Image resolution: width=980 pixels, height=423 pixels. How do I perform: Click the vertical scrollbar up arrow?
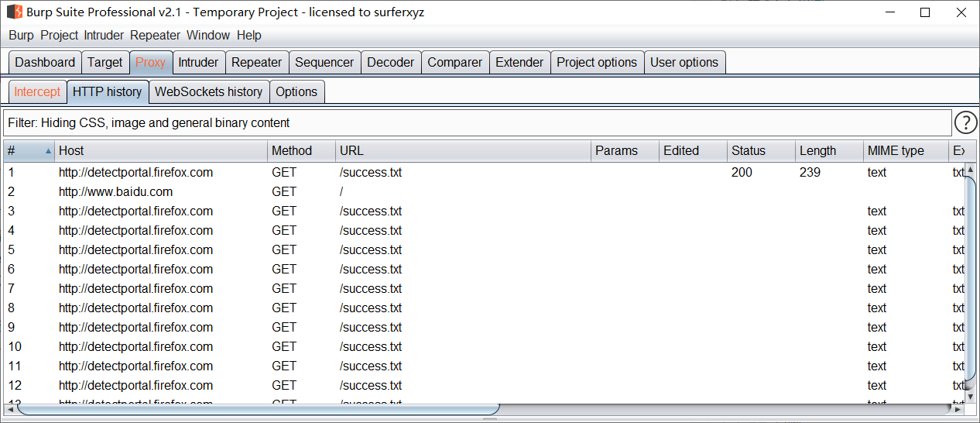[971, 168]
